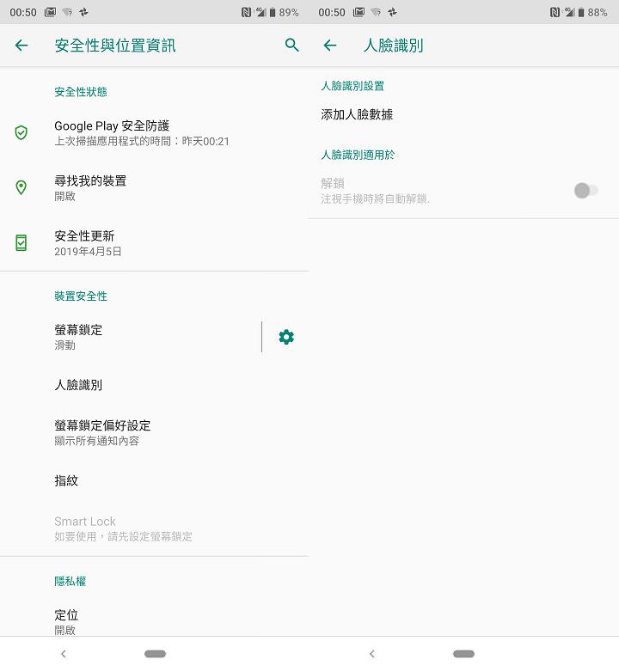Tap 00:50 clock in right status bar
The height and width of the screenshot is (672, 619).
coord(332,12)
